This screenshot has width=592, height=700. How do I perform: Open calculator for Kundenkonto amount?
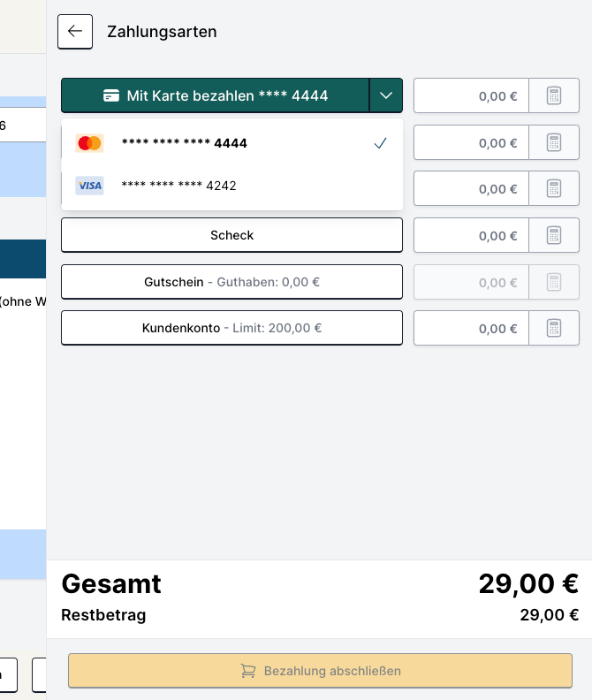(x=554, y=328)
